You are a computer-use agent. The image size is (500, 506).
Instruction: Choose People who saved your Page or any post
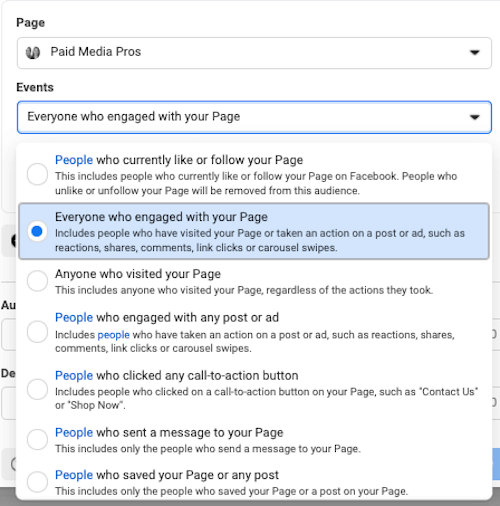(254, 482)
